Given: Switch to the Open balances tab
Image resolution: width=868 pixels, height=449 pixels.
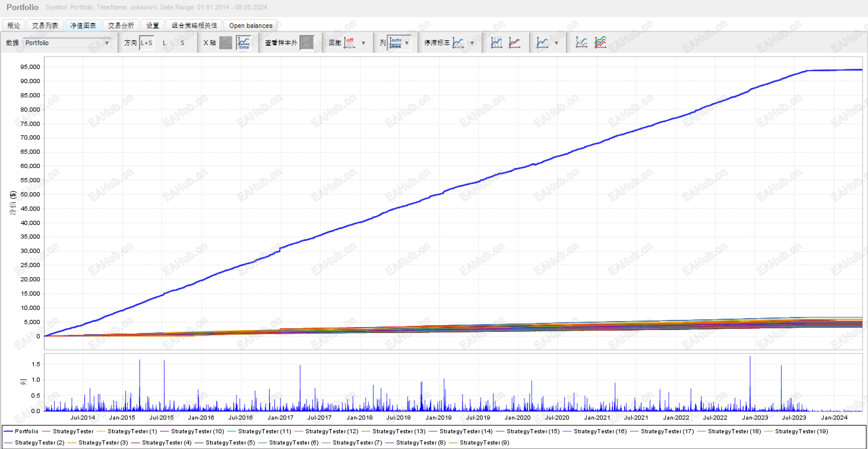Looking at the screenshot, I should click(x=250, y=26).
